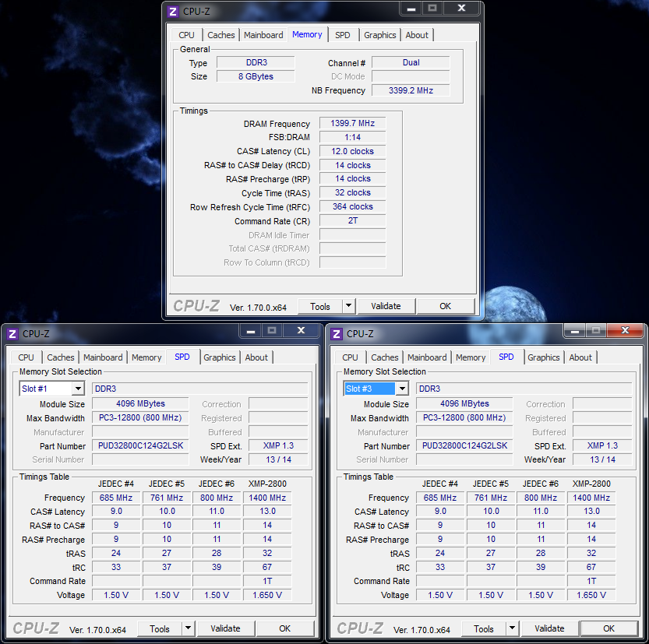The width and height of the screenshot is (649, 644).
Task: Click XMP voltage 1.650 V in Slot #3 window
Action: 591,595
